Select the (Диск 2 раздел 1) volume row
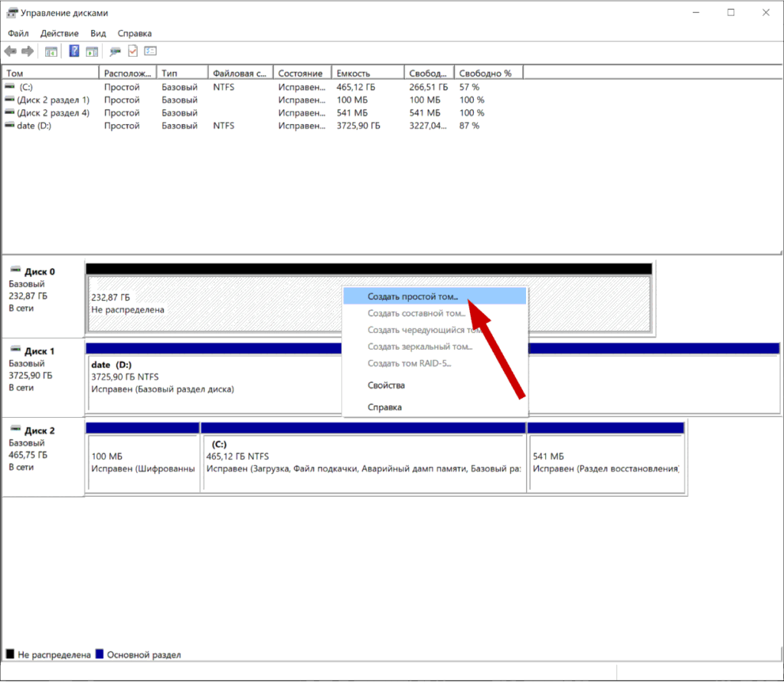Screen dimensions: 784x682 263,100
